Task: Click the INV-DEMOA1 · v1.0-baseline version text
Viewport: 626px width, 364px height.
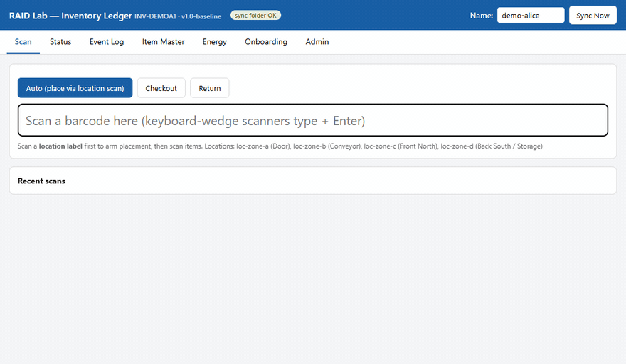Action: (178, 16)
